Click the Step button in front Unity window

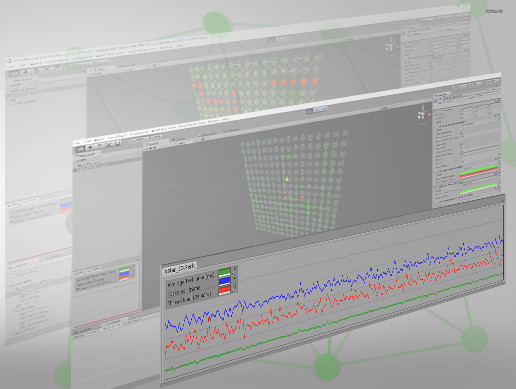[x=324, y=108]
